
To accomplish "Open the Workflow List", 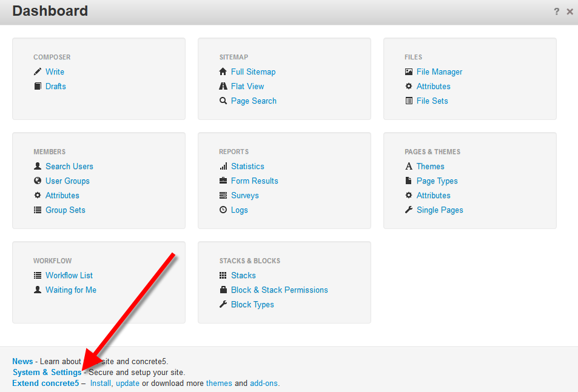I will (69, 275).
